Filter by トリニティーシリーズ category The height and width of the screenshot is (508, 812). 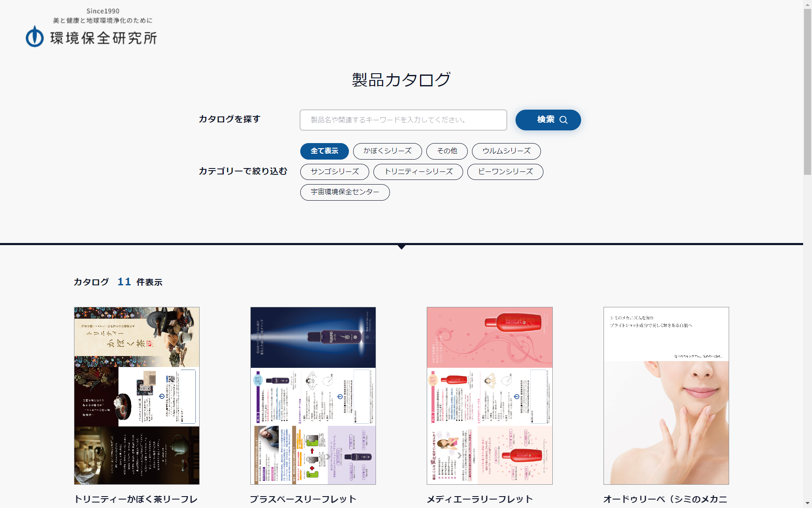point(418,172)
